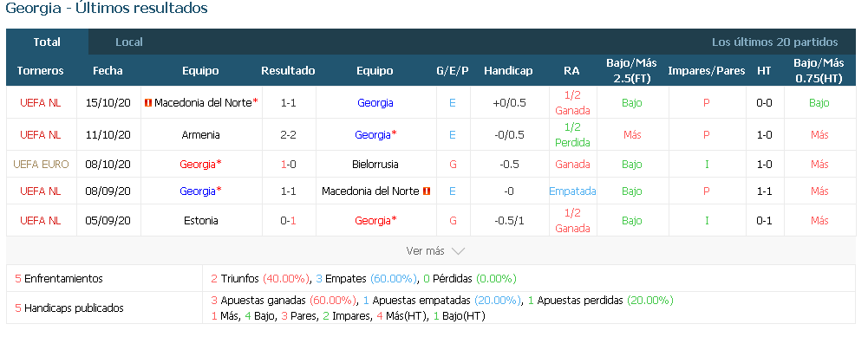Switch to the Total tab

47,42
